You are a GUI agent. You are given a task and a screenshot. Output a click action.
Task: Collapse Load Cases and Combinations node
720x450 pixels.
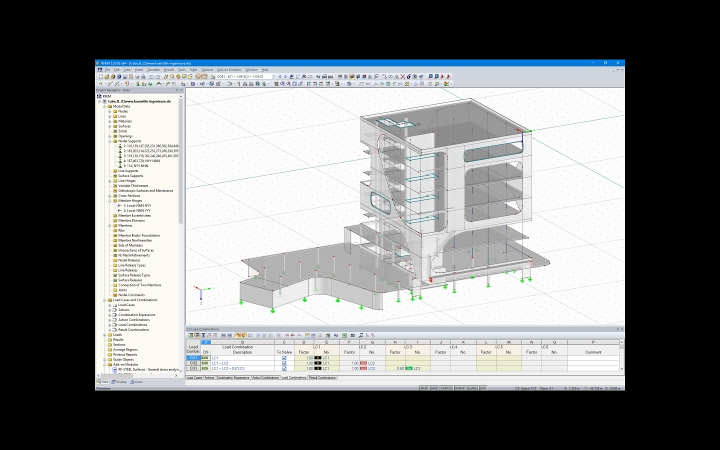[105, 300]
